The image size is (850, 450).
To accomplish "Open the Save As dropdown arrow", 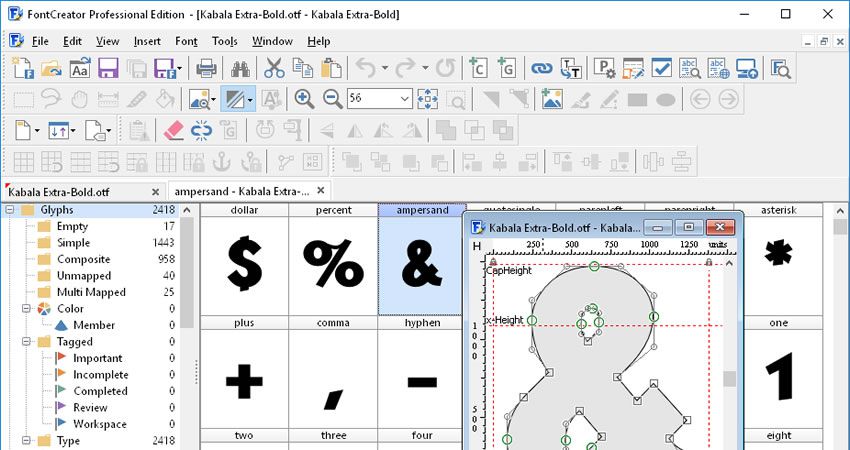I will 179,69.
